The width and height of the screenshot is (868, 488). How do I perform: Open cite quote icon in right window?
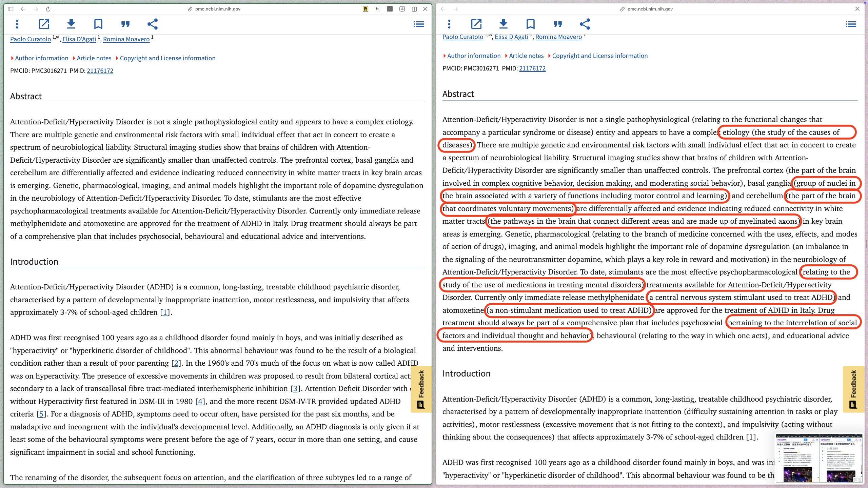click(558, 24)
